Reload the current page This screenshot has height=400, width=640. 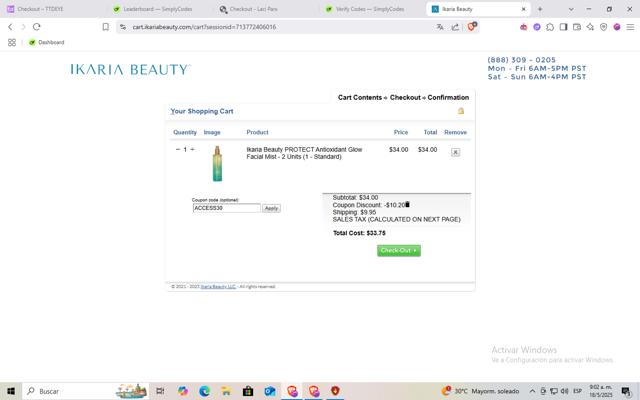(x=37, y=27)
